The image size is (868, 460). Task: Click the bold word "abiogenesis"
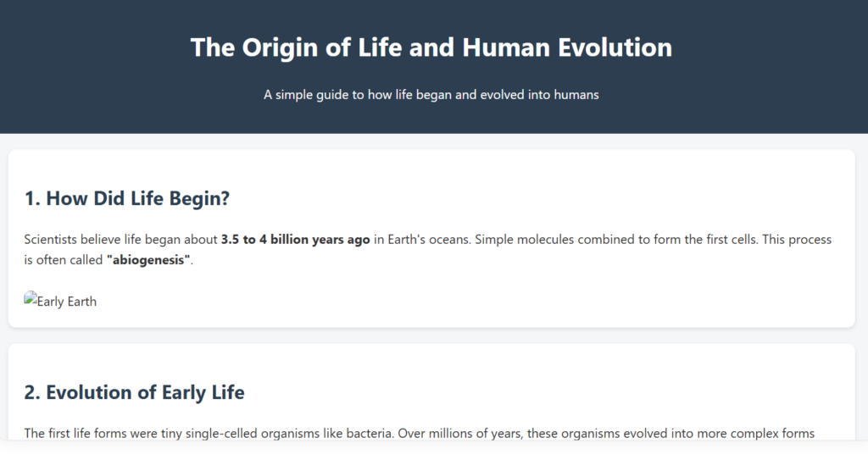149,260
